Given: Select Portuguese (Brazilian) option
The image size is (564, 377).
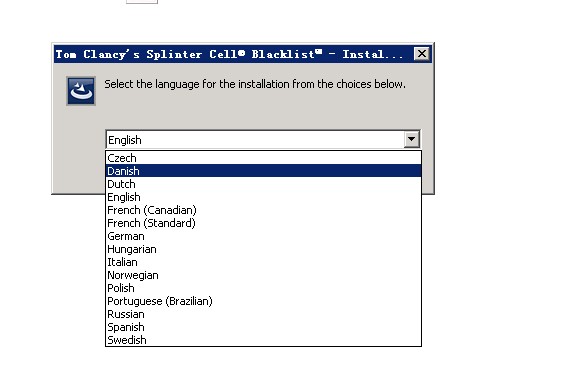Looking at the screenshot, I should point(263,301).
